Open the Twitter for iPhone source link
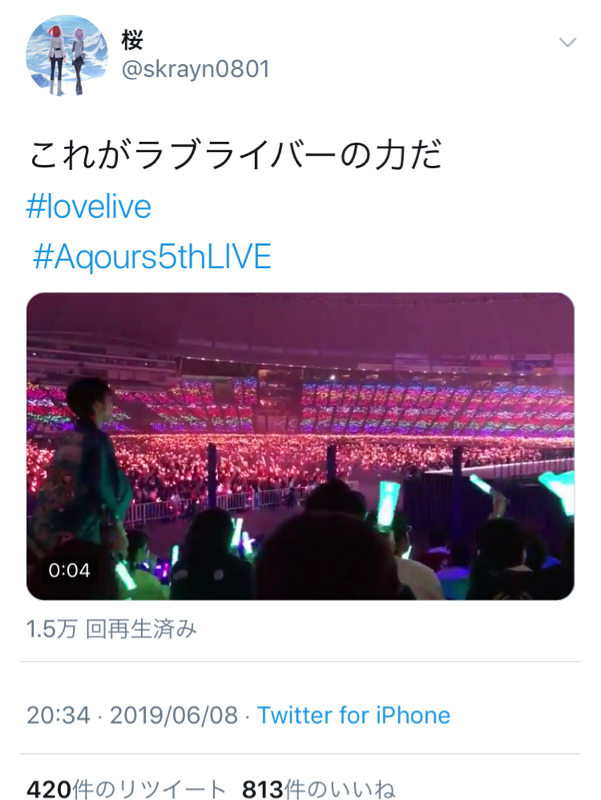This screenshot has width=601, height=800. point(353,715)
